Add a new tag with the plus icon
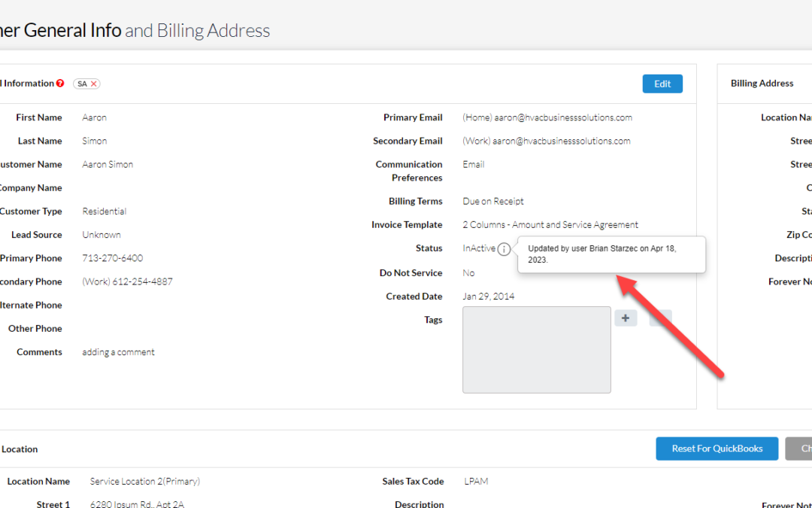The width and height of the screenshot is (812, 508). tap(626, 318)
